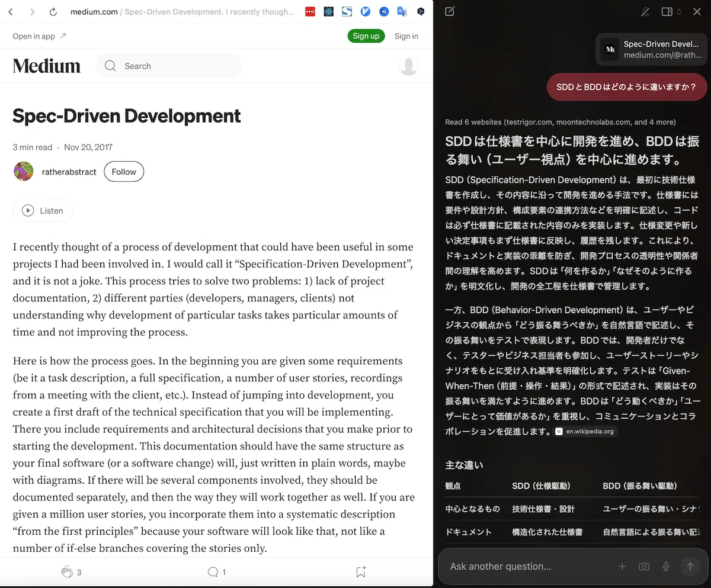Click the ドキュメント row label

pos(468,532)
